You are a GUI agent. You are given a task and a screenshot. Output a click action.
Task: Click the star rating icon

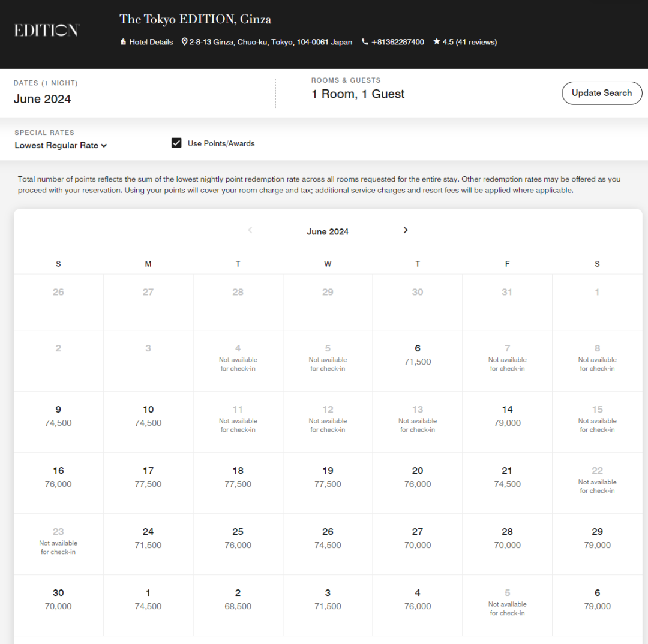(436, 42)
